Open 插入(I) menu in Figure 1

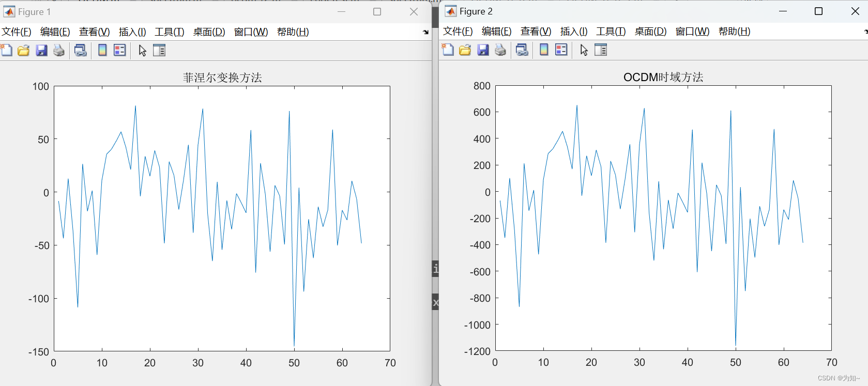(132, 32)
